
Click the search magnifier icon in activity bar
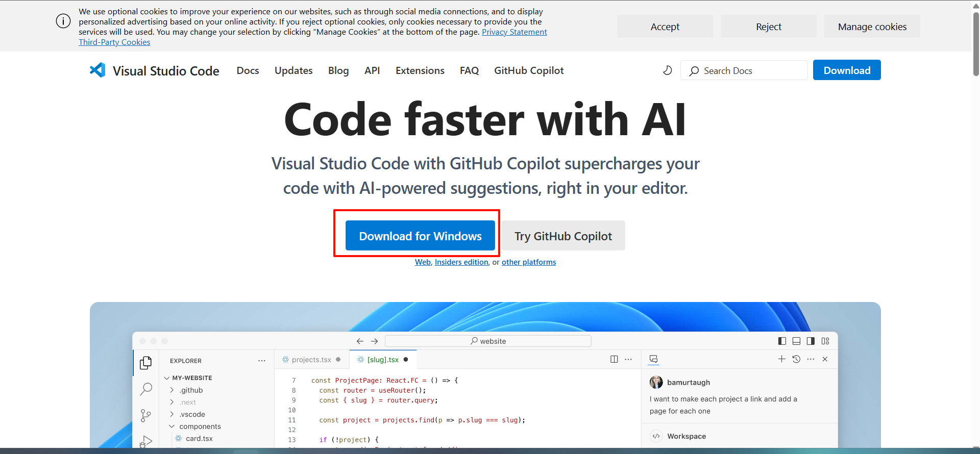tap(146, 389)
